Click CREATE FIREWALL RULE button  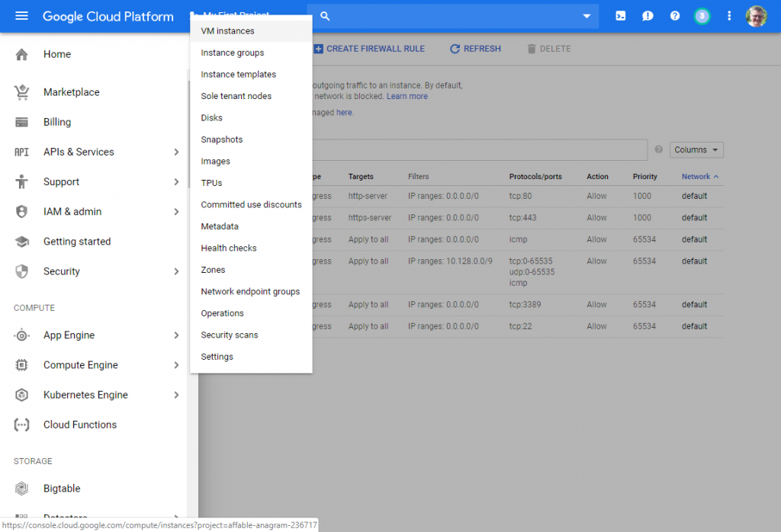coord(369,49)
